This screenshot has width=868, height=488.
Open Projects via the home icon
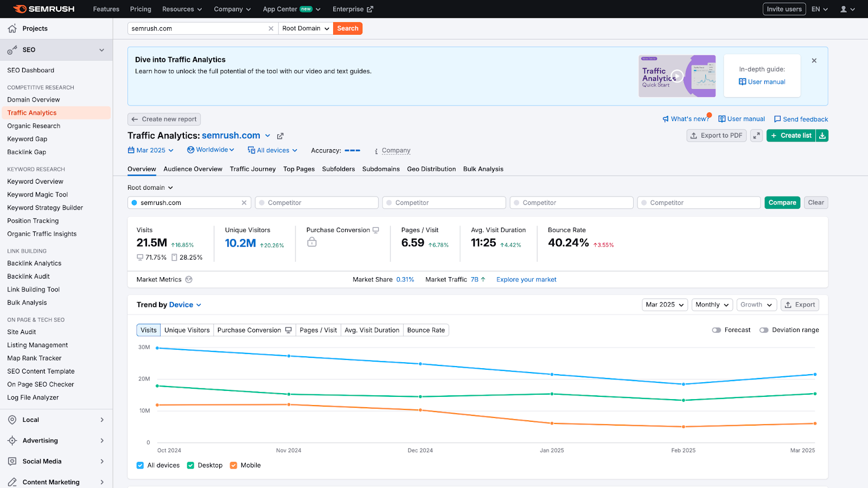(x=12, y=28)
